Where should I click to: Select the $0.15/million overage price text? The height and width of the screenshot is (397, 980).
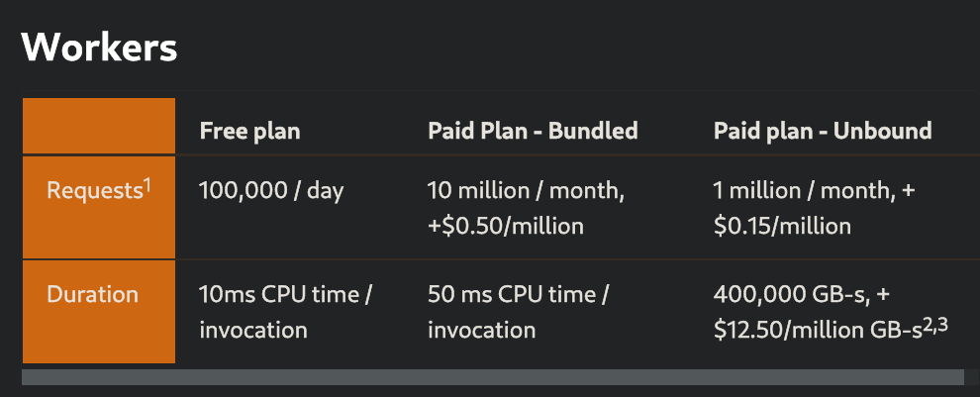click(x=782, y=226)
